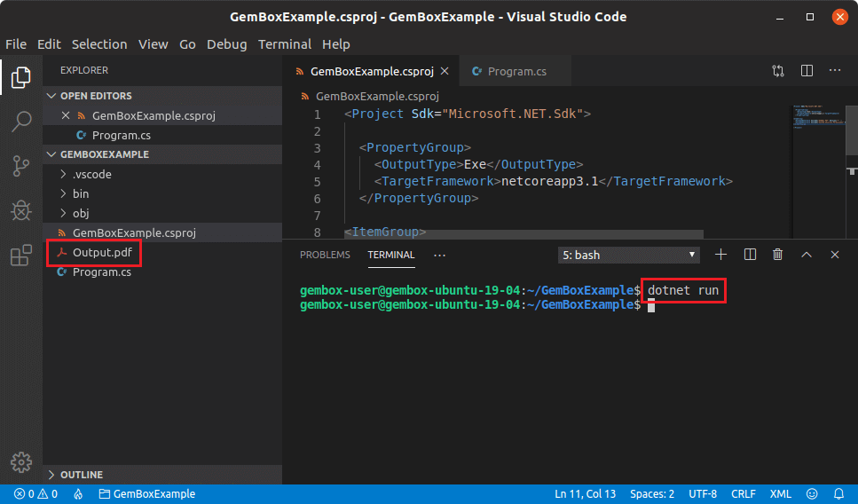
Task: Click the Manage gear icon
Action: pyautogui.click(x=20, y=462)
